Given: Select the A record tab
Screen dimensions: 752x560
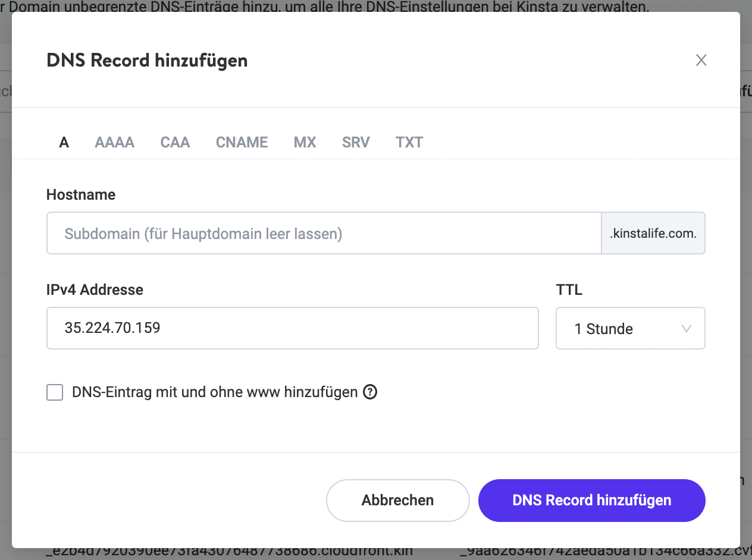Looking at the screenshot, I should 64,142.
